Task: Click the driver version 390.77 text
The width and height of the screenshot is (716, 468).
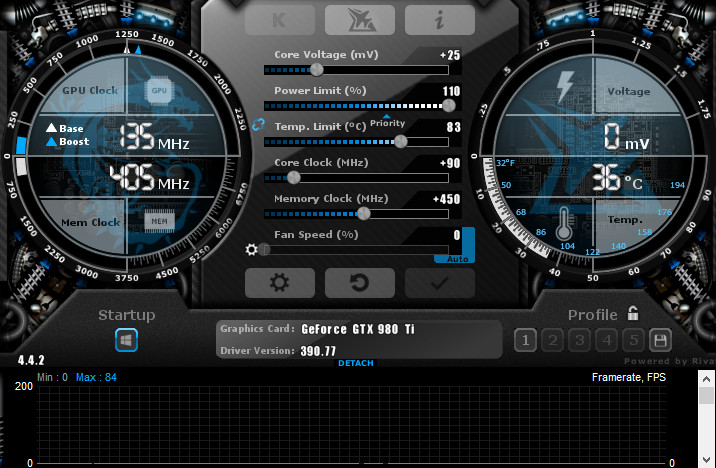Action: pyautogui.click(x=318, y=351)
